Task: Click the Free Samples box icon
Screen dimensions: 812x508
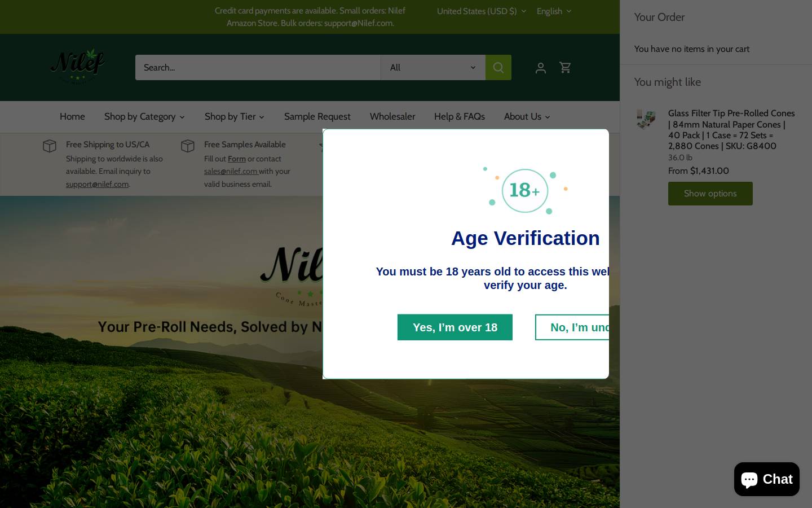Action: tap(188, 146)
